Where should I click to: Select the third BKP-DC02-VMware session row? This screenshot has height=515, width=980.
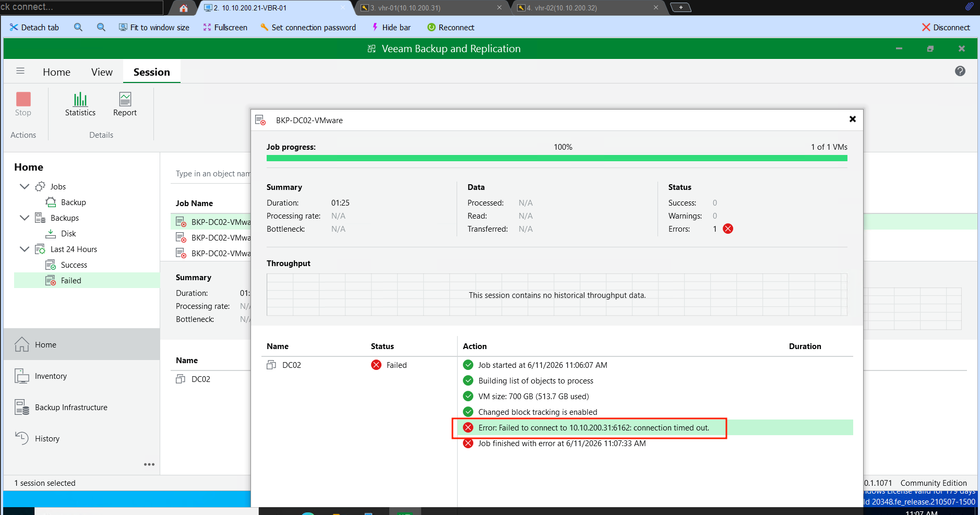click(x=211, y=253)
